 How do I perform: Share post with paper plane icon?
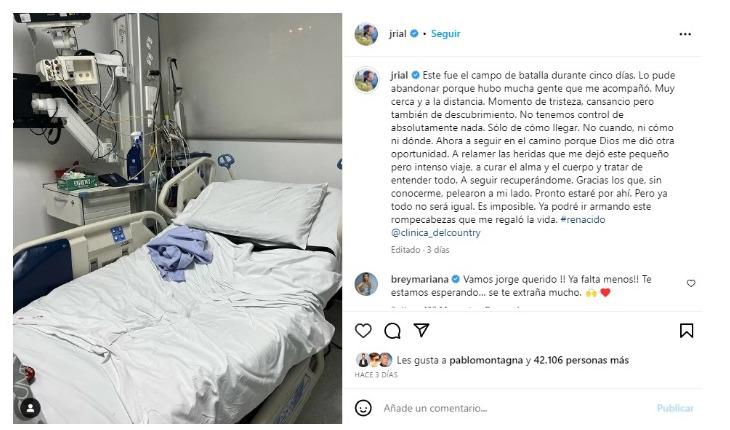421,330
